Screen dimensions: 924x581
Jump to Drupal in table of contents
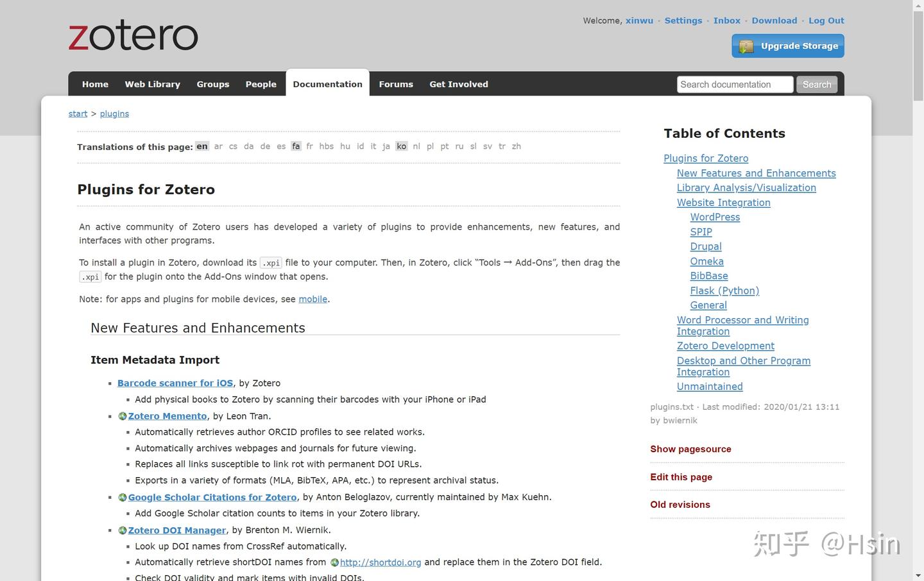(706, 247)
